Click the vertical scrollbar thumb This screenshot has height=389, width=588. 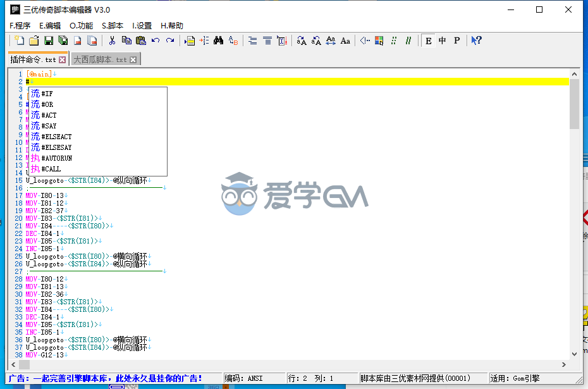coord(574,104)
